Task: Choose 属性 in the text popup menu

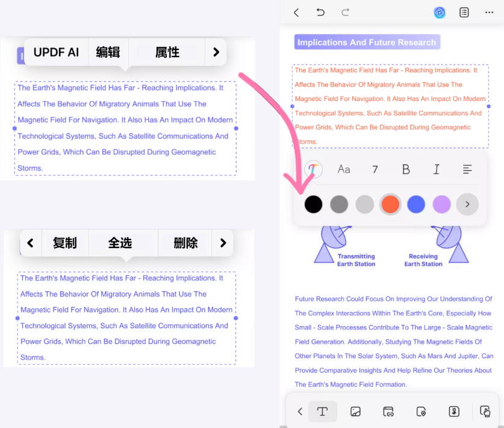Action: point(167,52)
